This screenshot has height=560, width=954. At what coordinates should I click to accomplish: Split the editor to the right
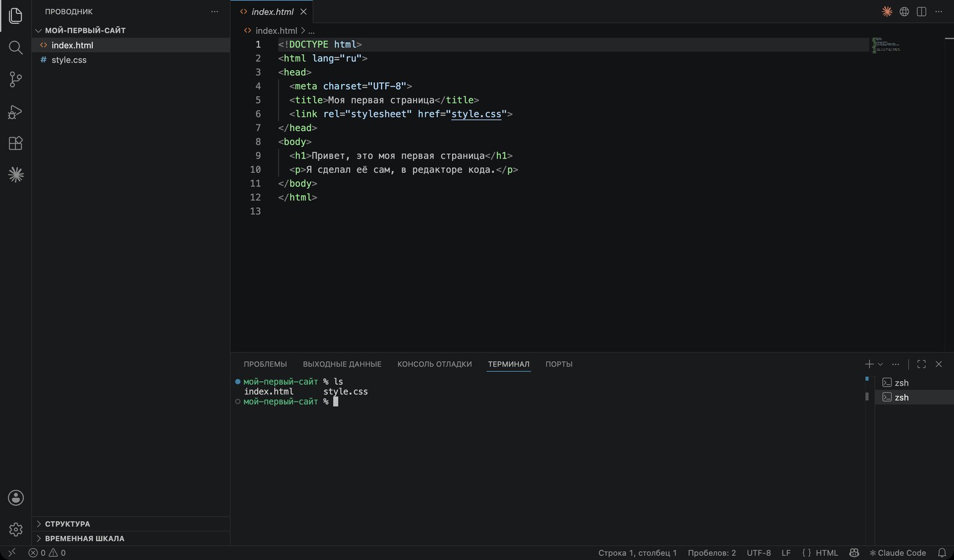pyautogui.click(x=921, y=11)
